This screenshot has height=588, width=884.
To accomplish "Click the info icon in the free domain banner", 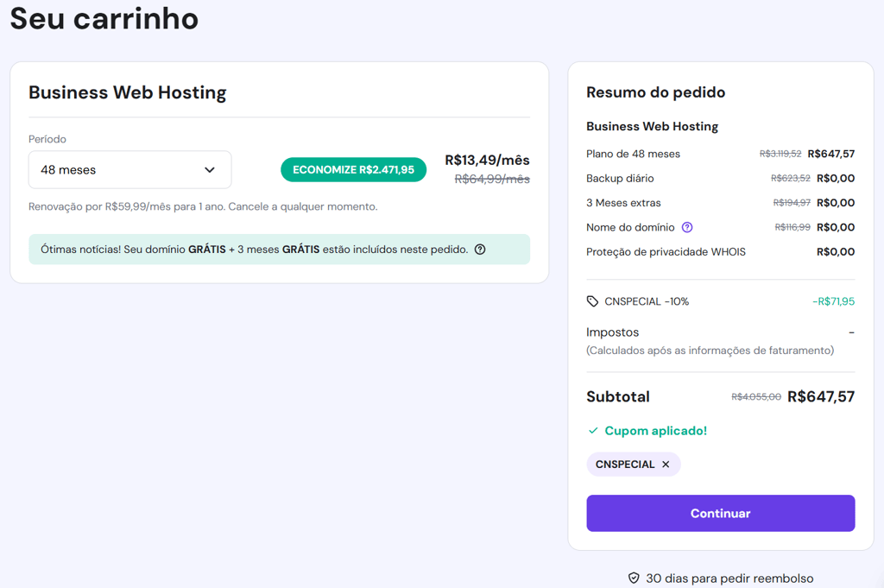I will click(x=480, y=250).
